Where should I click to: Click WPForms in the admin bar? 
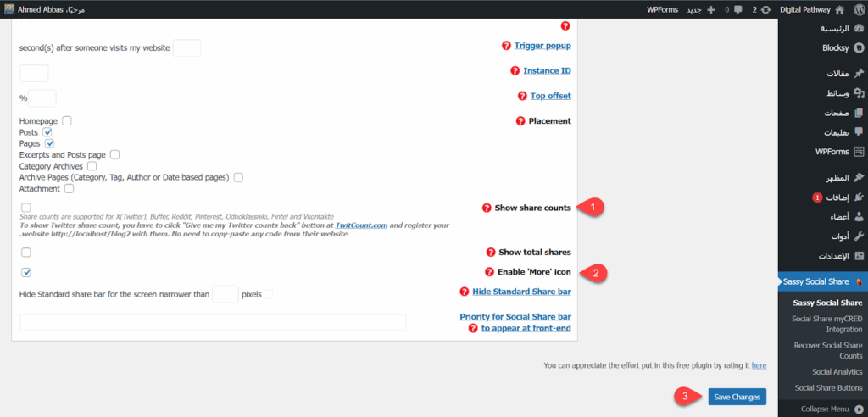(x=662, y=9)
